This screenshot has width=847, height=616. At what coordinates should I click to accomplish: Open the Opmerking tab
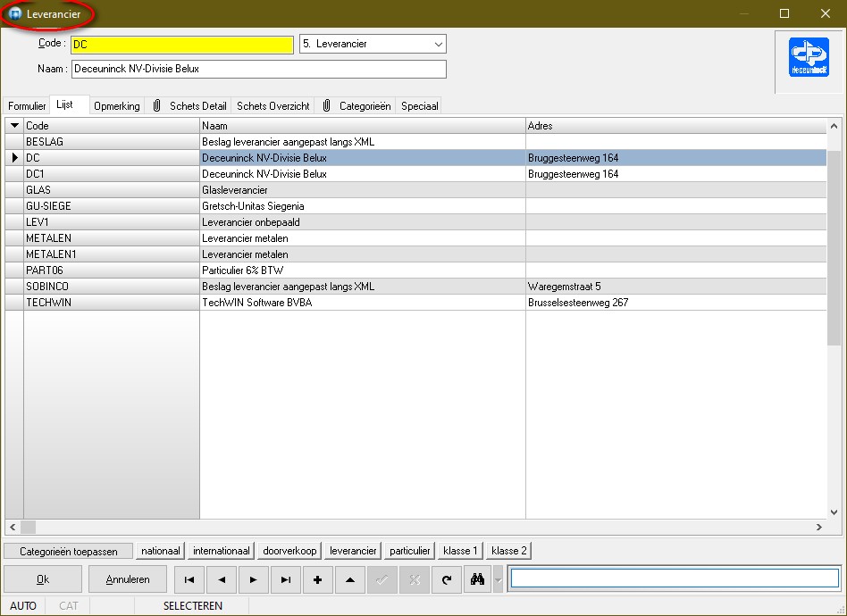117,106
